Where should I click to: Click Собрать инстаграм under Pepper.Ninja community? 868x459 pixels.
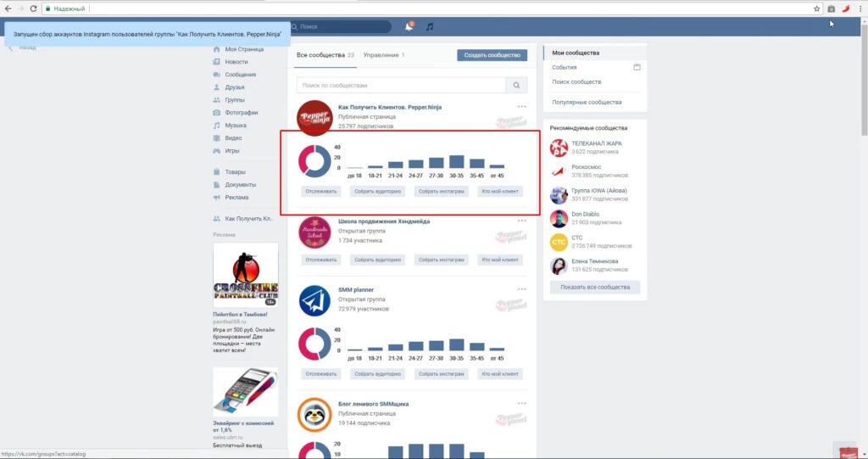[x=441, y=191]
